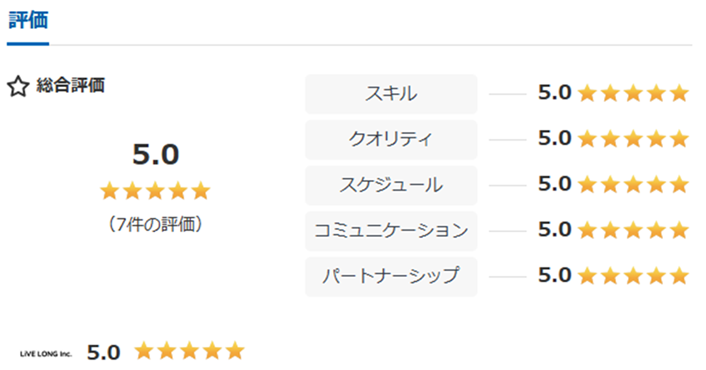Click the 5.0 score next to LIVE LONG Inc.
This screenshot has width=706, height=370.
pos(104,352)
